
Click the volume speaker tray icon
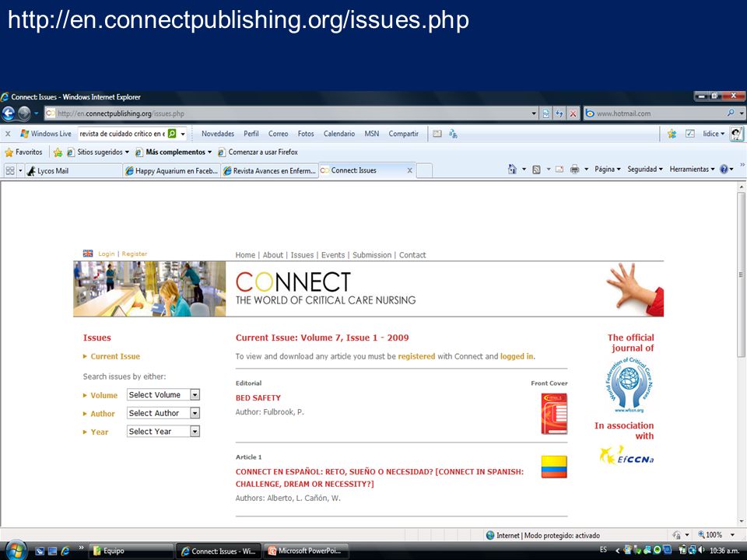[701, 550]
